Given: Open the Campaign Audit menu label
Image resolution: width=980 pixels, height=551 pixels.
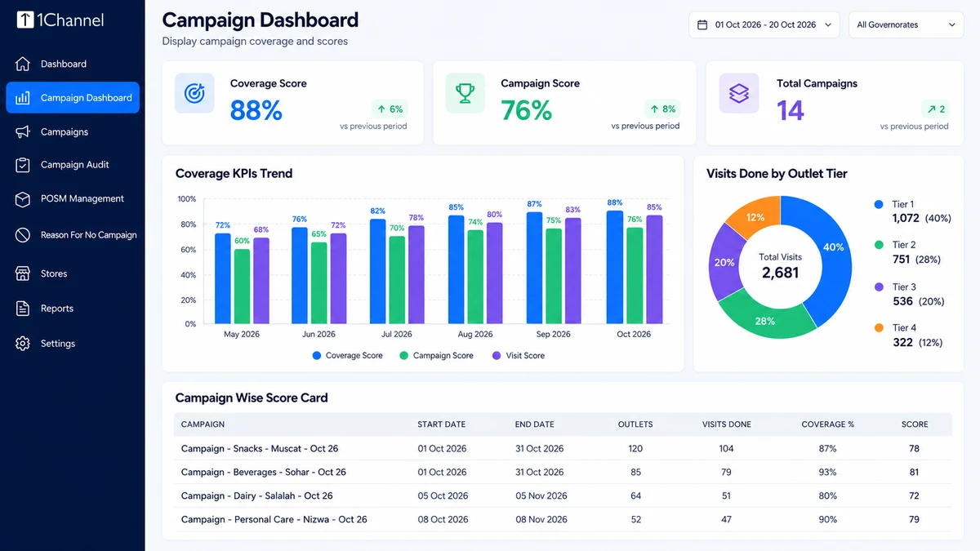Looking at the screenshot, I should point(75,165).
